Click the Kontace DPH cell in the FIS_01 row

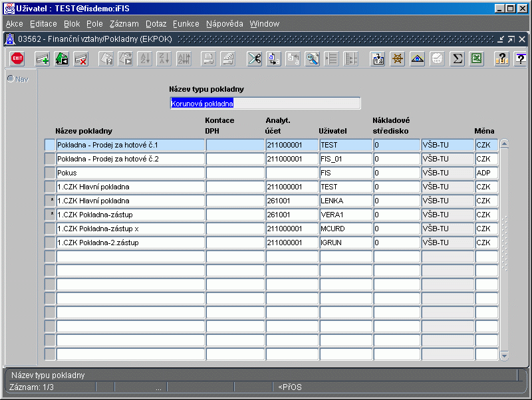(x=235, y=159)
